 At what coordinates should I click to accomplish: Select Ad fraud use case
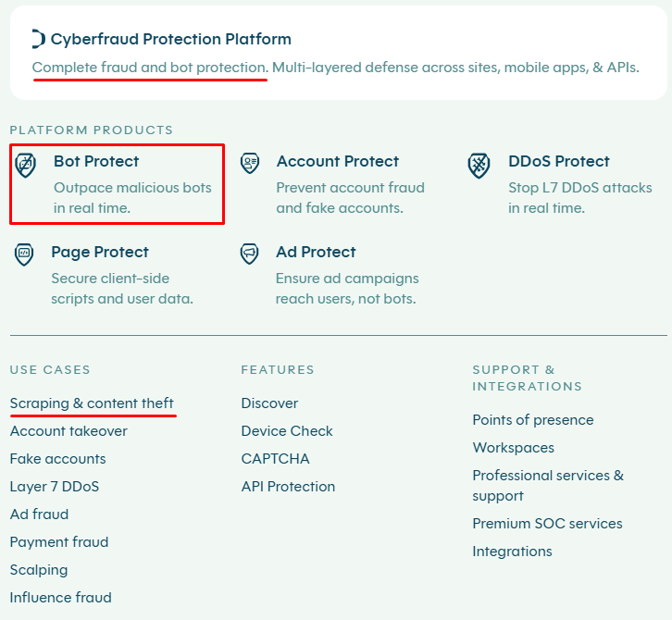(x=39, y=515)
